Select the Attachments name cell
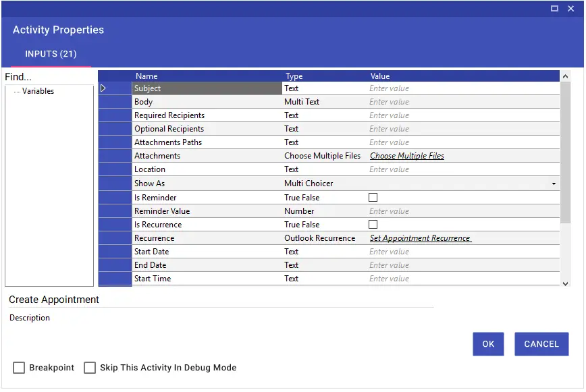 pos(207,156)
